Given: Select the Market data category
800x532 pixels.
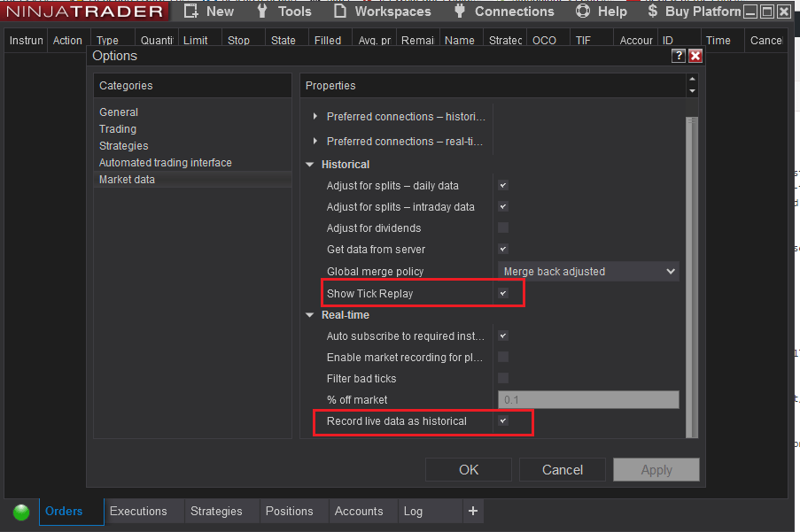Looking at the screenshot, I should coord(192,180).
